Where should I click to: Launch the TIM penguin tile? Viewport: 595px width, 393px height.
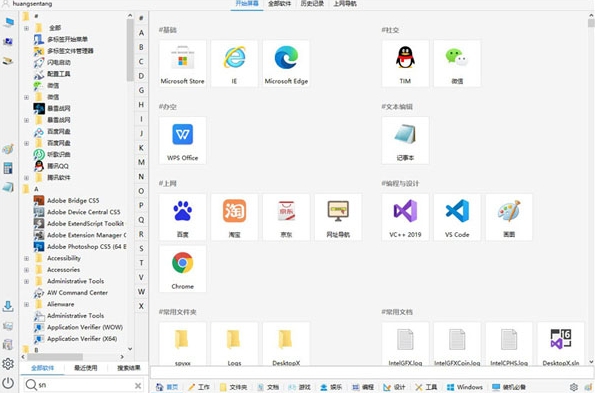pyautogui.click(x=405, y=64)
